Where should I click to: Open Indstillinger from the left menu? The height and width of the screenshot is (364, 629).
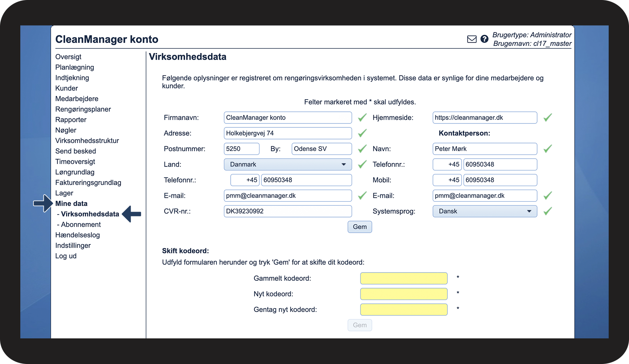[x=73, y=246]
